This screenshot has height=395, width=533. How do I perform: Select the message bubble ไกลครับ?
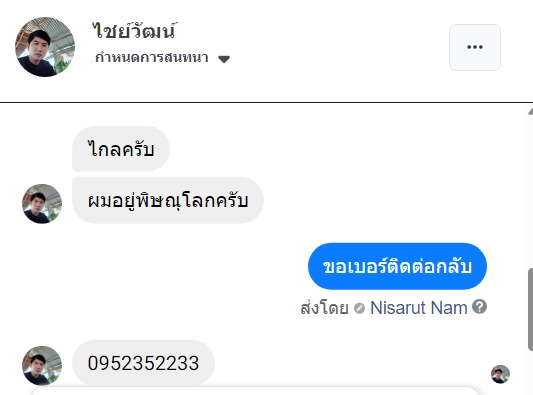click(121, 149)
